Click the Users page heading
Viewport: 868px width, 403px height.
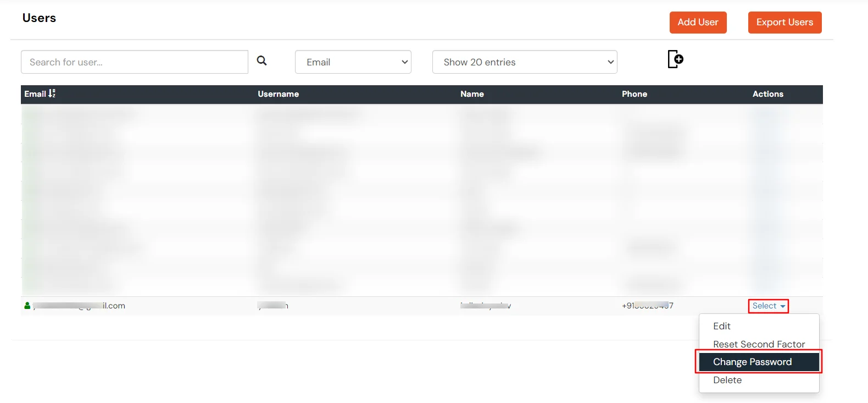[39, 18]
